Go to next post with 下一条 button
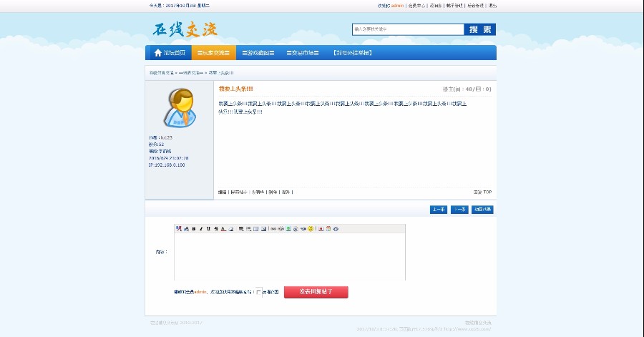The height and width of the screenshot is (337, 644). click(x=459, y=210)
